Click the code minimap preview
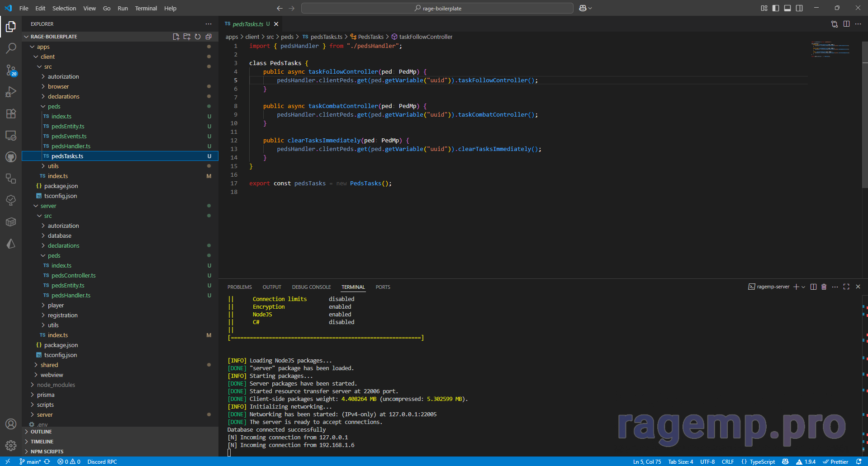868x466 pixels. click(x=831, y=49)
